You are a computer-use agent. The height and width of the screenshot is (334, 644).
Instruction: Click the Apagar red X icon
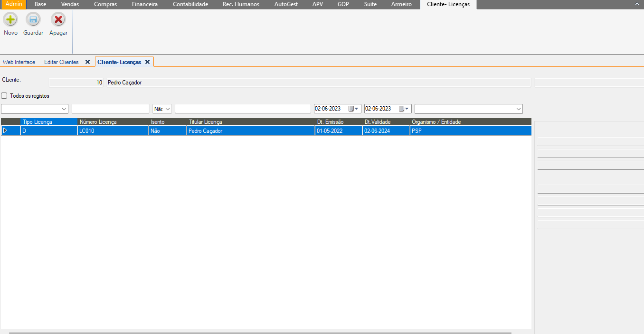[x=58, y=20]
